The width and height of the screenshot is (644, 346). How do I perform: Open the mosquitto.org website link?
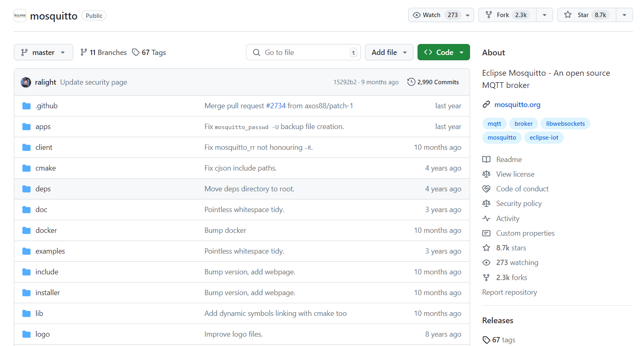coord(517,105)
